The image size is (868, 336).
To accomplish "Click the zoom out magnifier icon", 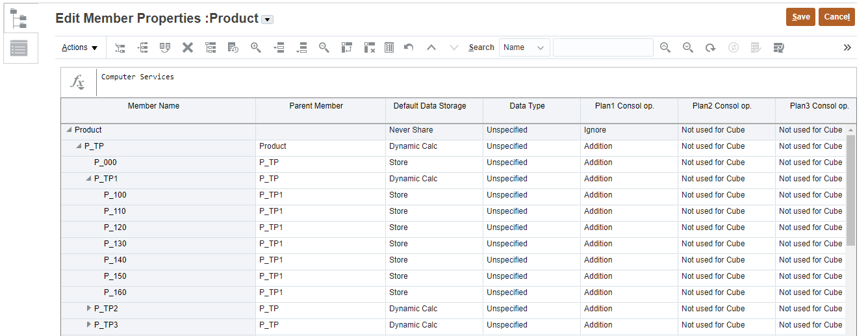I will (x=324, y=47).
